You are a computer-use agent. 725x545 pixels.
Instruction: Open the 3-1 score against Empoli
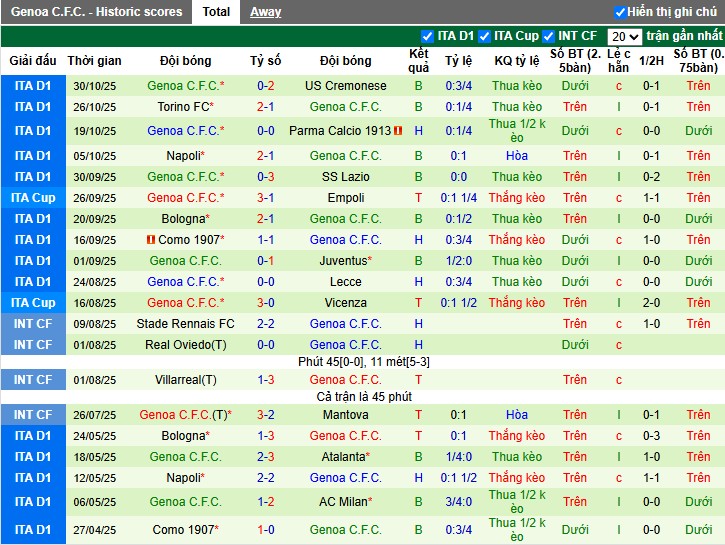[x=265, y=198]
